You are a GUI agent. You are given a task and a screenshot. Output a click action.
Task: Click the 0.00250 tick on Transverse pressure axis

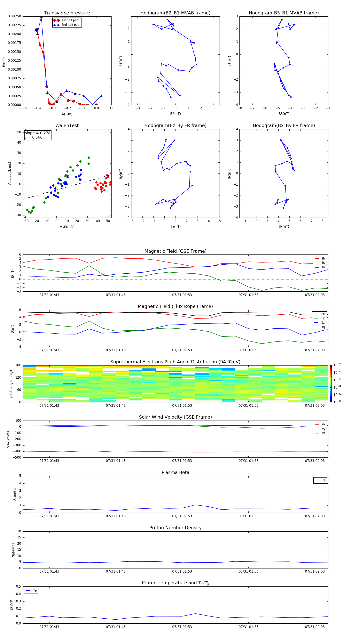tap(14, 16)
